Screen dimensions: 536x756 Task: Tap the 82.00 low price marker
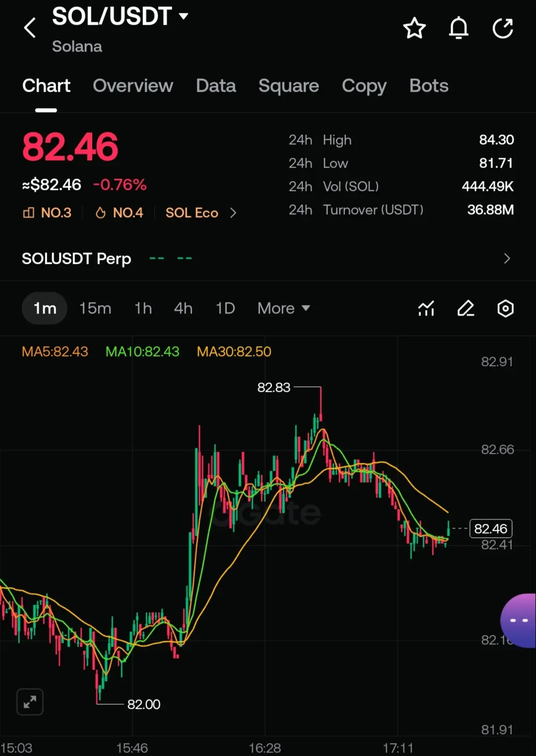(144, 704)
